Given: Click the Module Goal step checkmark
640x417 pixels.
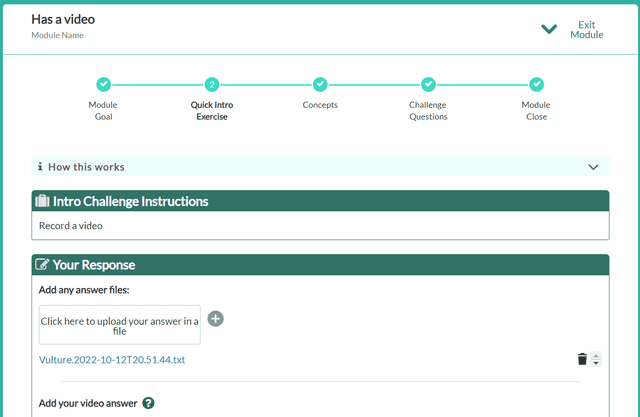Looking at the screenshot, I should [103, 85].
